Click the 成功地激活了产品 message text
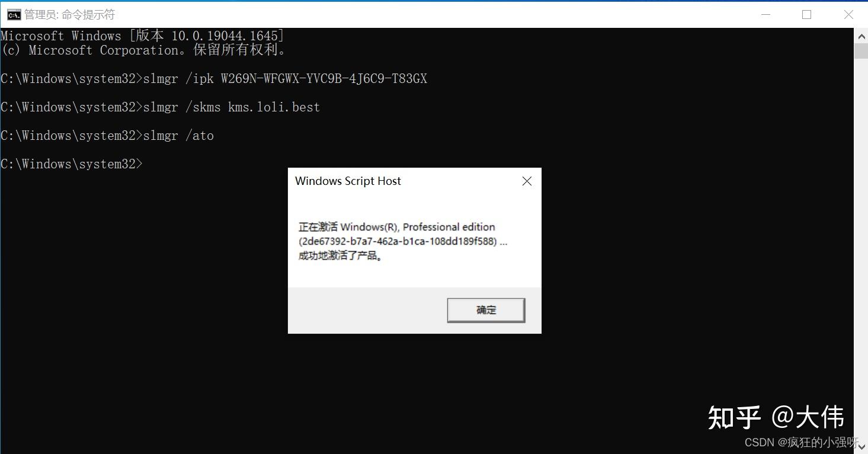This screenshot has width=868, height=454. 341,257
